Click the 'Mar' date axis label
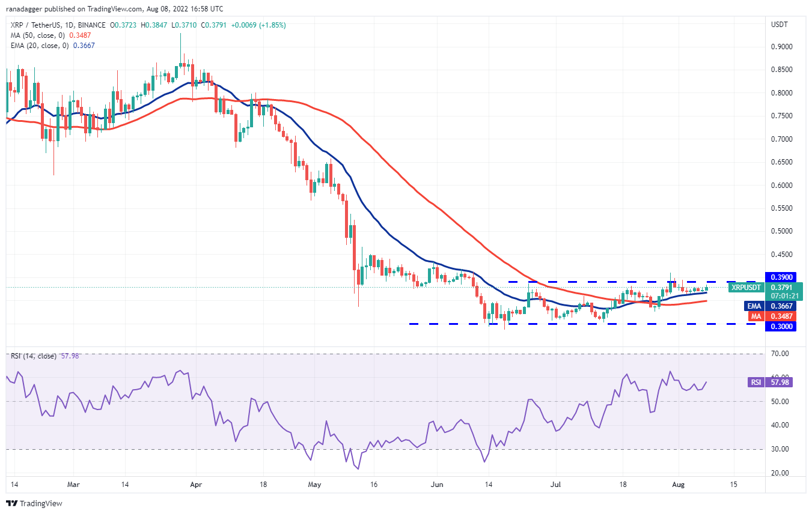The width and height of the screenshot is (812, 514). pos(72,484)
